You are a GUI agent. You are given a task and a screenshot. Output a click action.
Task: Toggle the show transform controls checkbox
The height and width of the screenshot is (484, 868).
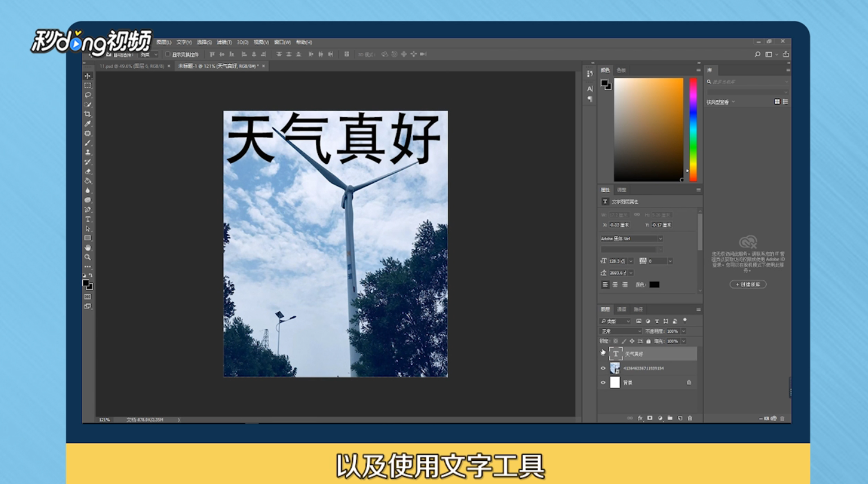pos(167,55)
